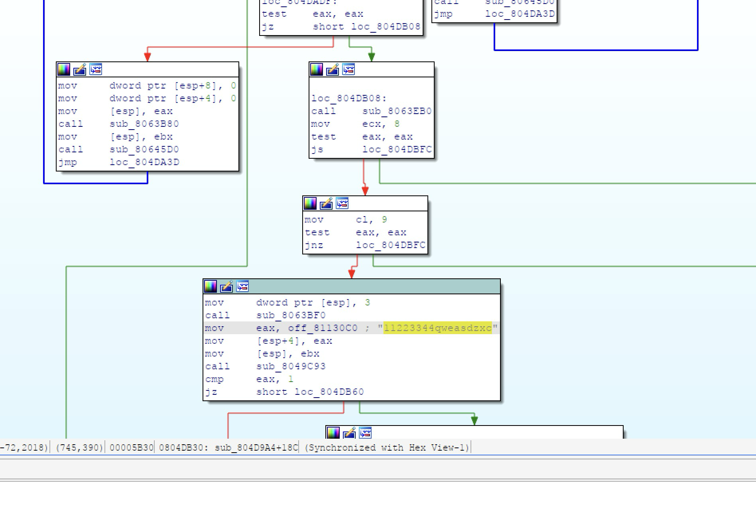Click loc_804DA3D in the top-right block's jmp
Screen dimensions: 756x532
(520, 14)
